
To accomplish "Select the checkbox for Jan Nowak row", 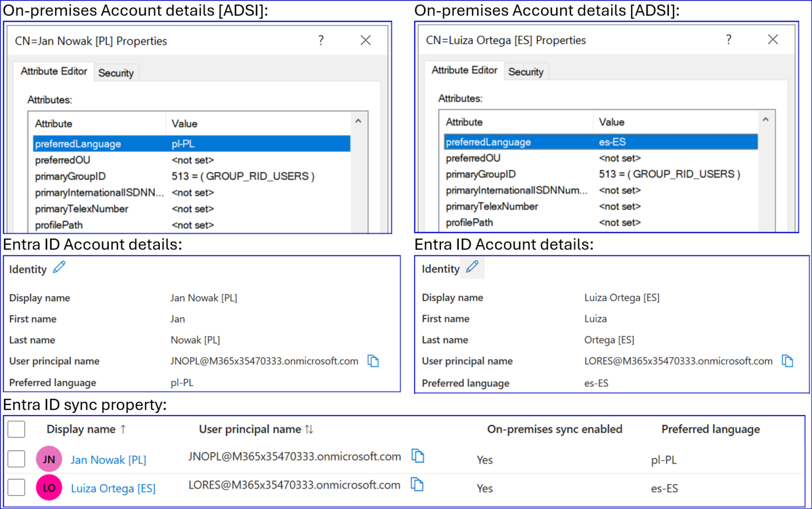I will (x=16, y=459).
